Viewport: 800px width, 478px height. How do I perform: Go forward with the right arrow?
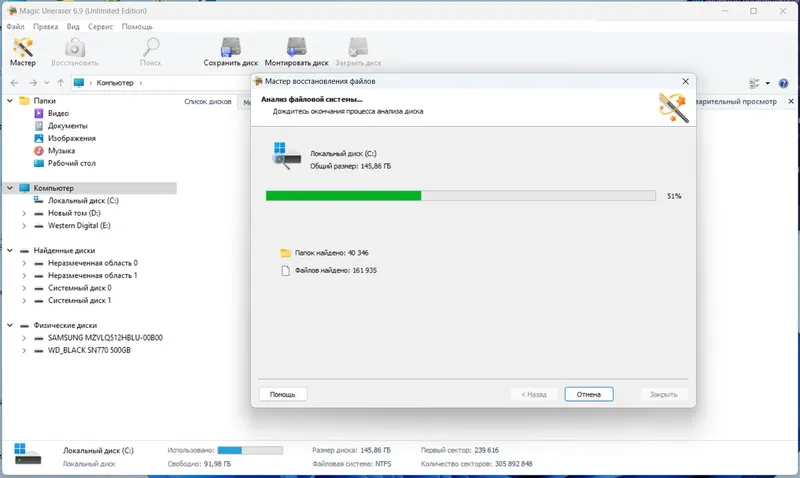(33, 83)
